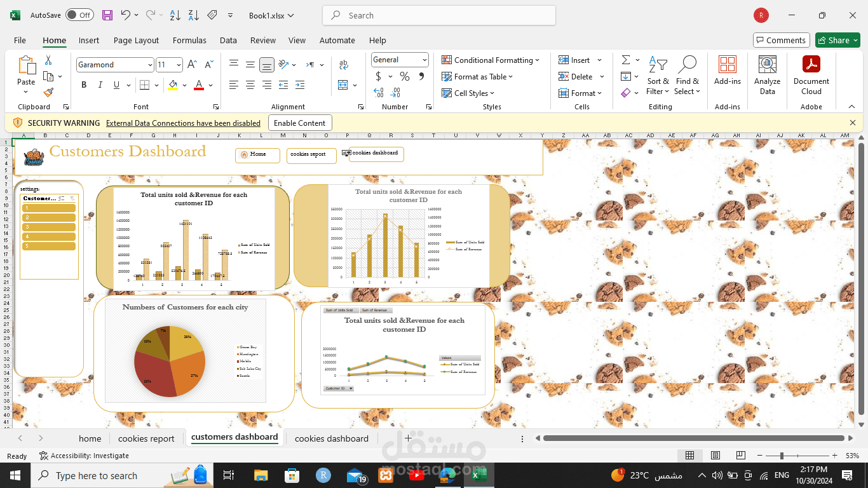Image resolution: width=868 pixels, height=488 pixels.
Task: Click the Sort A to Z icon
Action: pyautogui.click(x=175, y=15)
